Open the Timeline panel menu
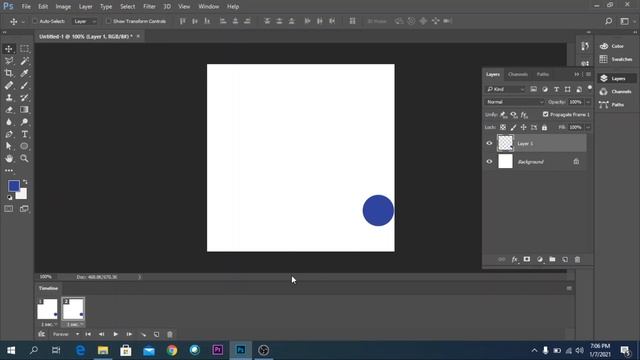 (x=569, y=288)
